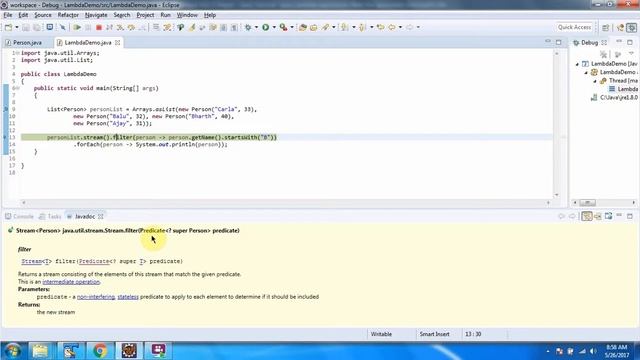Click the New file toolbar icon
The height and width of the screenshot is (360, 640).
click(8, 27)
